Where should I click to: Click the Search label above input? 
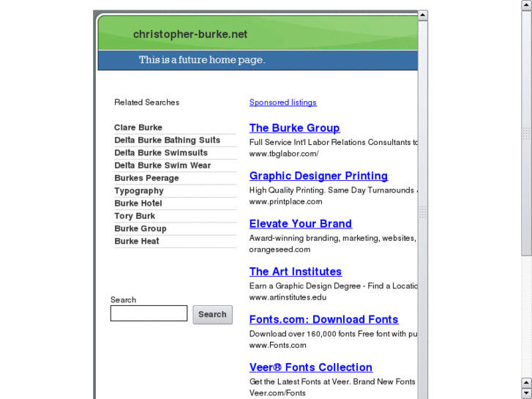[123, 299]
